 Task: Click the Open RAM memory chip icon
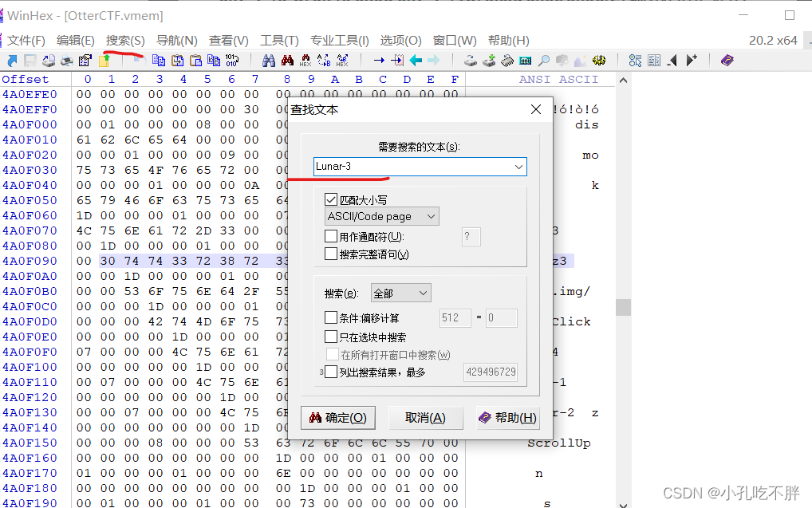(507, 61)
